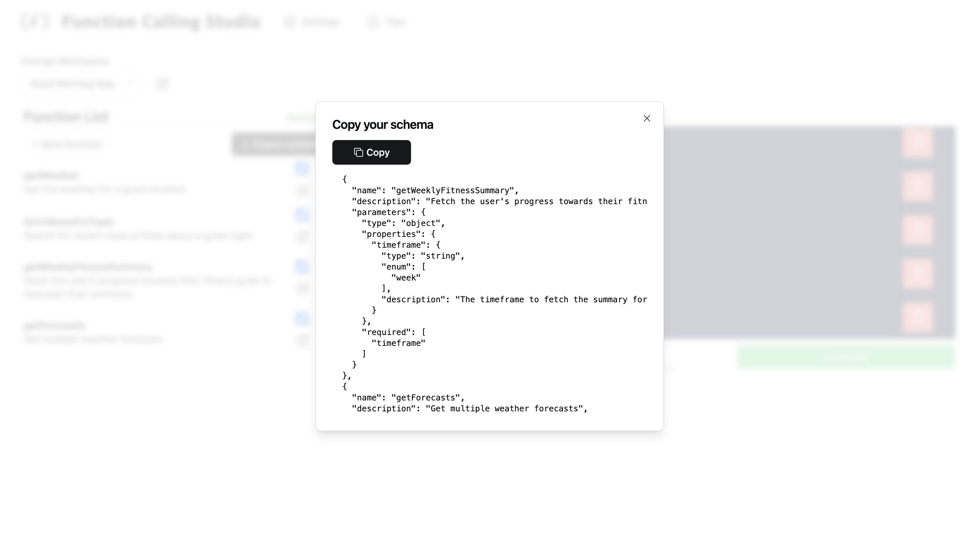980x533 pixels.
Task: Click the Copy schema button
Action: [x=371, y=152]
